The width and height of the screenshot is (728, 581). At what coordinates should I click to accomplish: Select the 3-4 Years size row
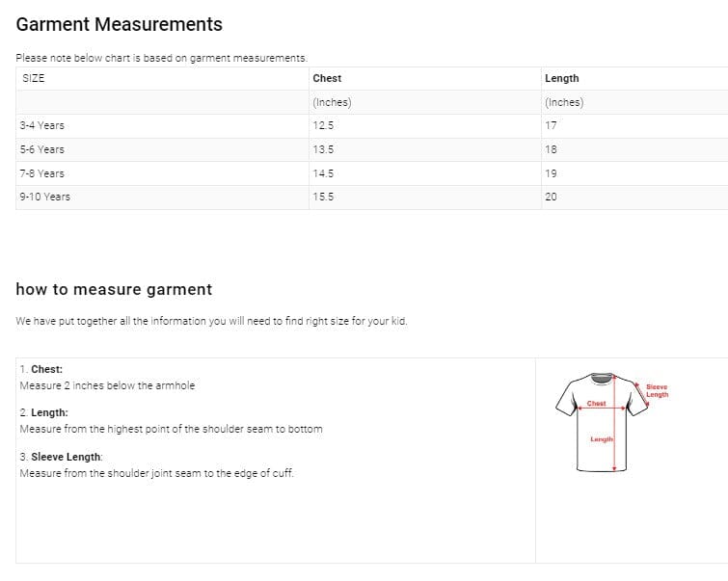(x=372, y=126)
